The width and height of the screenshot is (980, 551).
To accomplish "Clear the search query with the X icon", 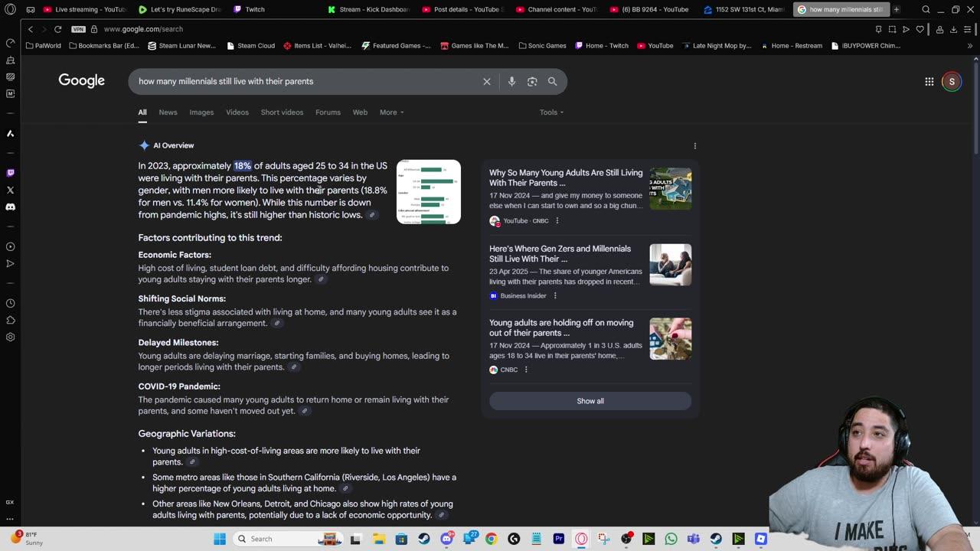I will 487,81.
